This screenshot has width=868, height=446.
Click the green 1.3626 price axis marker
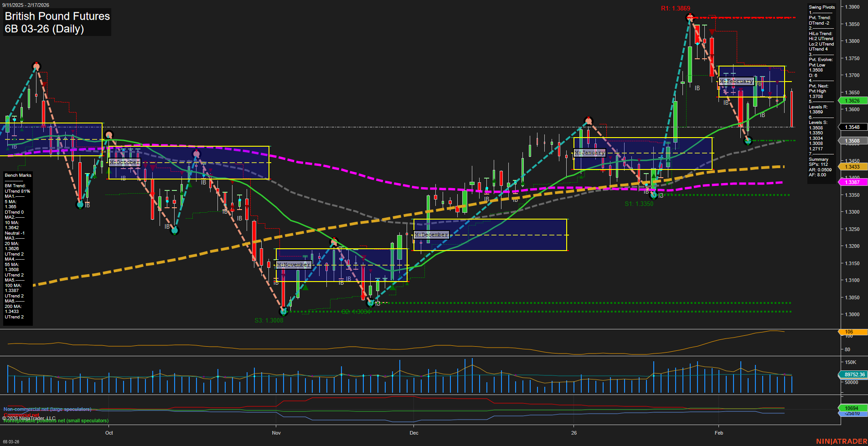coord(852,101)
